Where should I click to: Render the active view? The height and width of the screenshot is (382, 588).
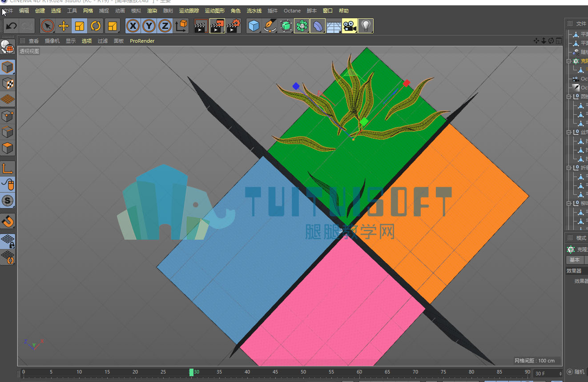pyautogui.click(x=201, y=26)
